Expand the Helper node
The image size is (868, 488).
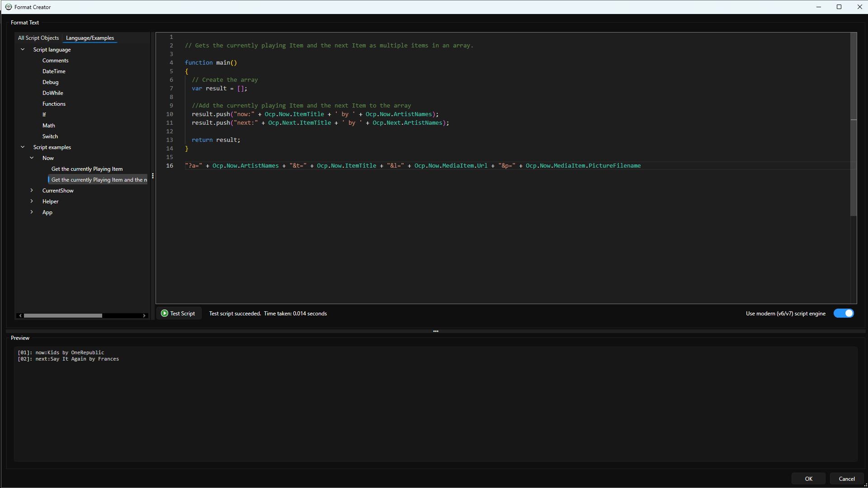pyautogui.click(x=32, y=201)
